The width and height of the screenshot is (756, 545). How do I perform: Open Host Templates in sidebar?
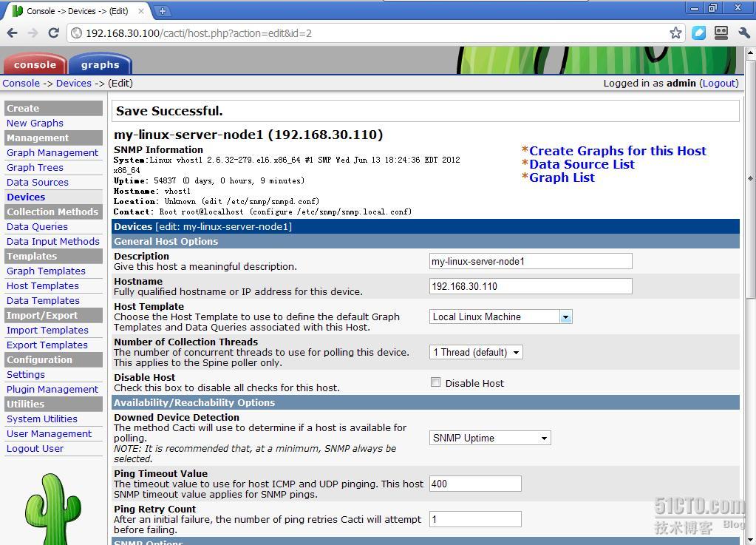tap(42, 285)
